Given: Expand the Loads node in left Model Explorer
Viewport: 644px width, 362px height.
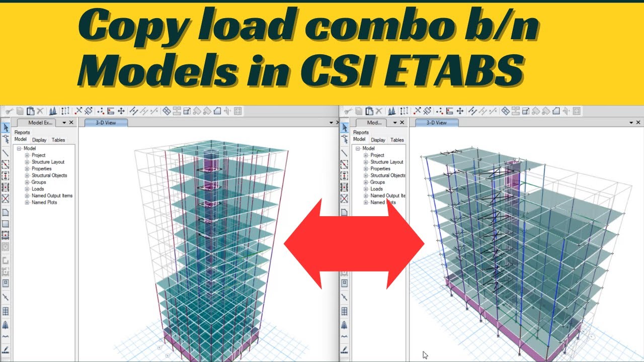Looking at the screenshot, I should point(27,189).
